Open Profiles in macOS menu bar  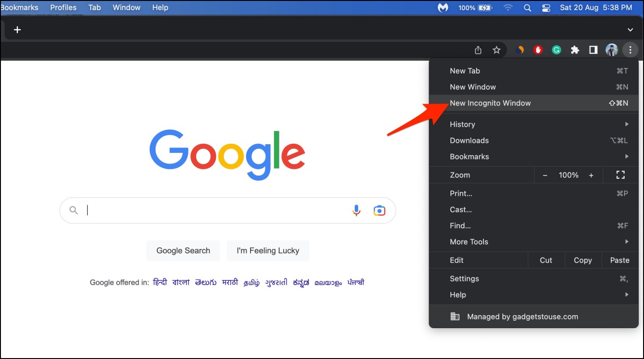[x=64, y=8]
